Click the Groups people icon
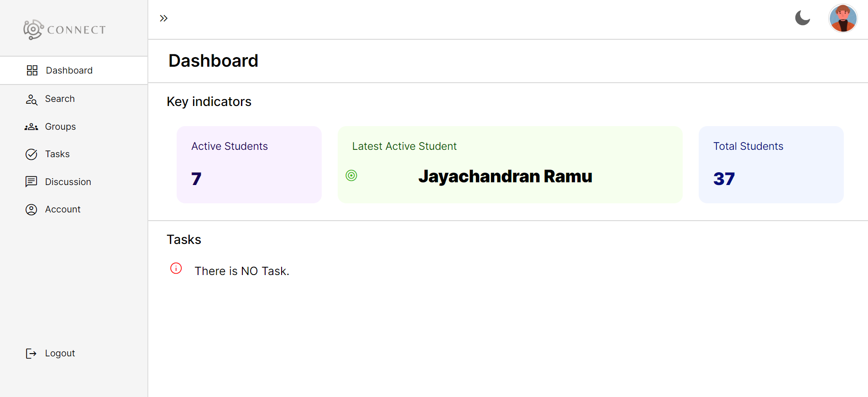Image resolution: width=868 pixels, height=397 pixels. 31,127
